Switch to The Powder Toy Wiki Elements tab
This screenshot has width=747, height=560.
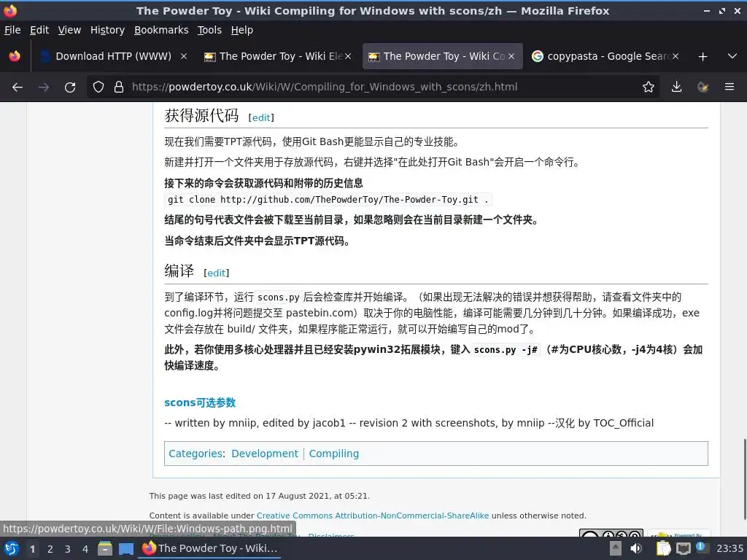pyautogui.click(x=278, y=56)
